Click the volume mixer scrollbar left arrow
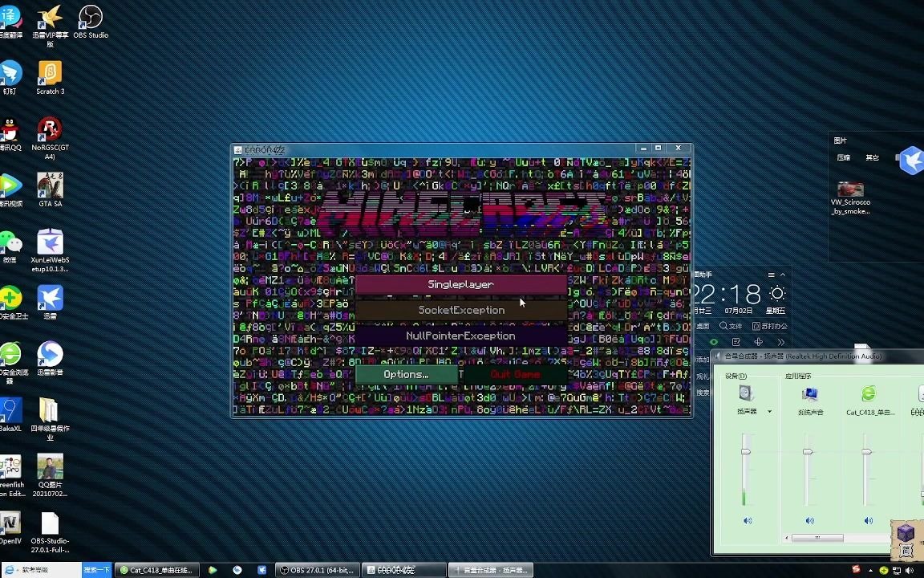 point(788,538)
